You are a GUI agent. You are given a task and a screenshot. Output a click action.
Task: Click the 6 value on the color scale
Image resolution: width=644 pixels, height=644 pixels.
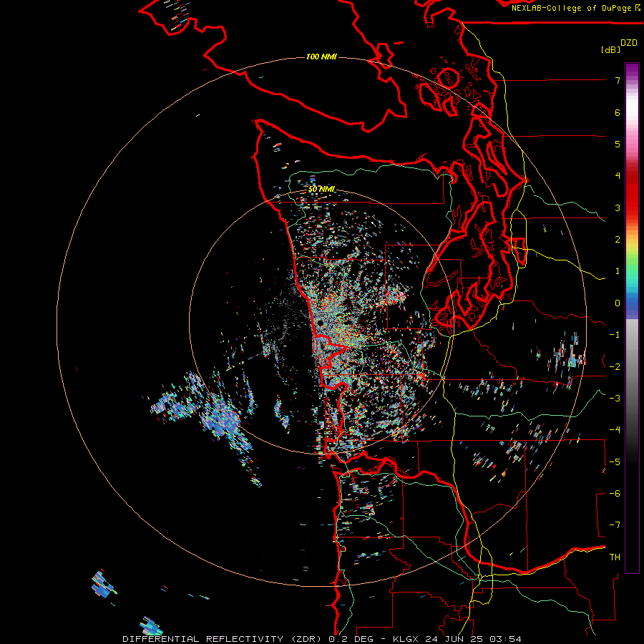(618, 112)
